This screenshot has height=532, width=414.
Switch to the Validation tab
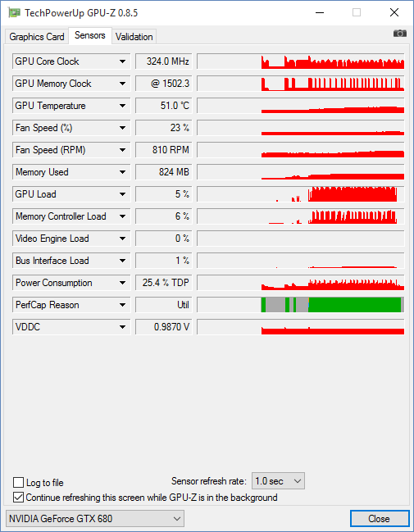pos(134,37)
